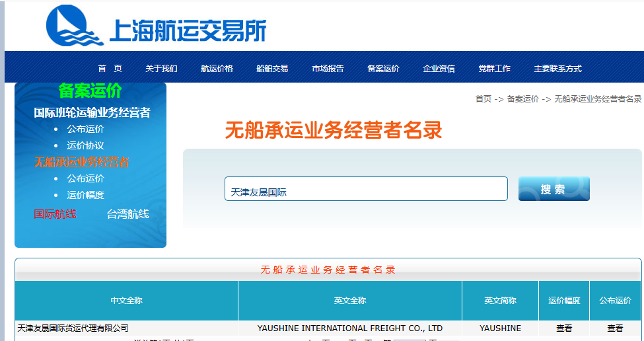Open the 关于我们 menu item
Image resolution: width=644 pixels, height=341 pixels.
tap(161, 69)
